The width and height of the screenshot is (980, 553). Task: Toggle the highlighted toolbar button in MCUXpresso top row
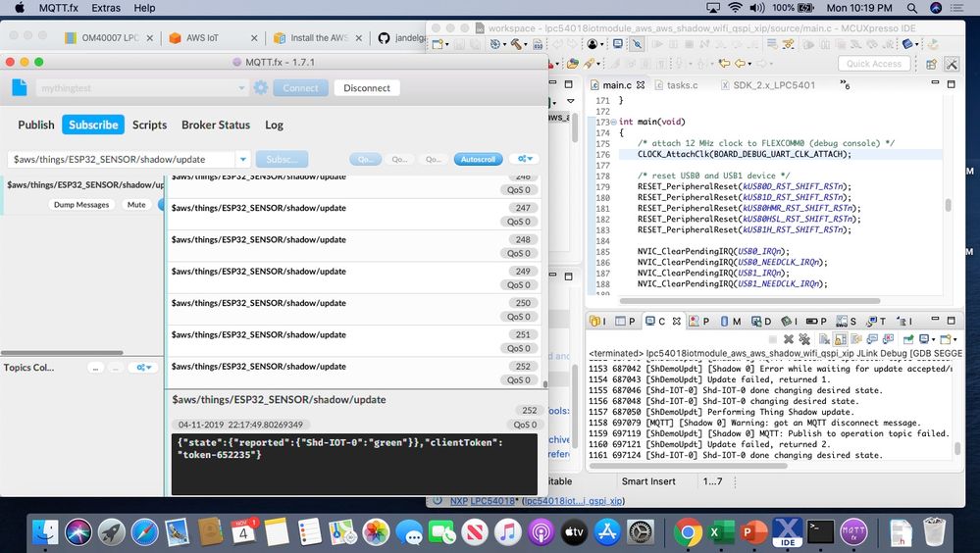click(637, 44)
